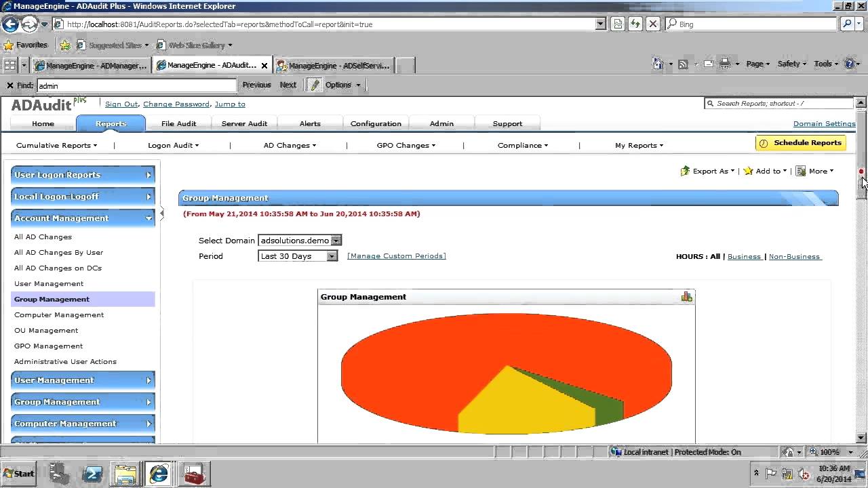Screen dimensions: 868x488
Task: Switch to the Alerts tab
Action: coord(310,123)
